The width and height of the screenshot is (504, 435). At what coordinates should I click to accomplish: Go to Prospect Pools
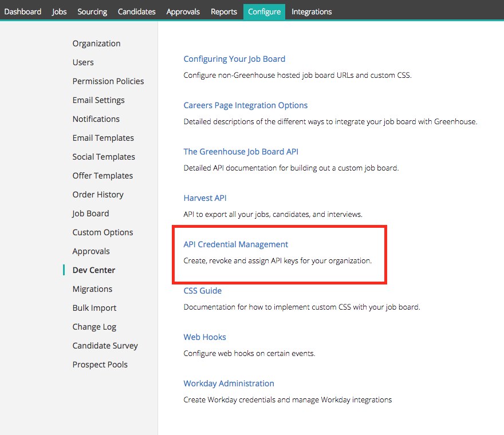click(100, 365)
